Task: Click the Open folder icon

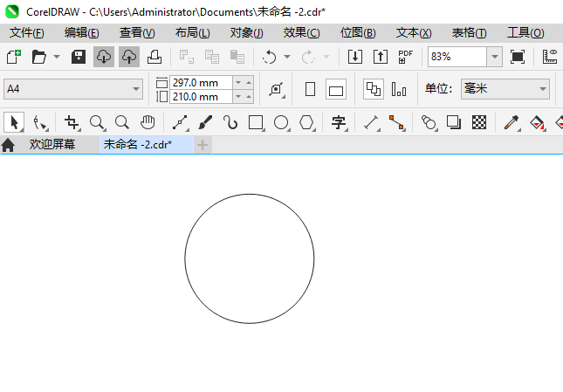Action: tap(38, 57)
